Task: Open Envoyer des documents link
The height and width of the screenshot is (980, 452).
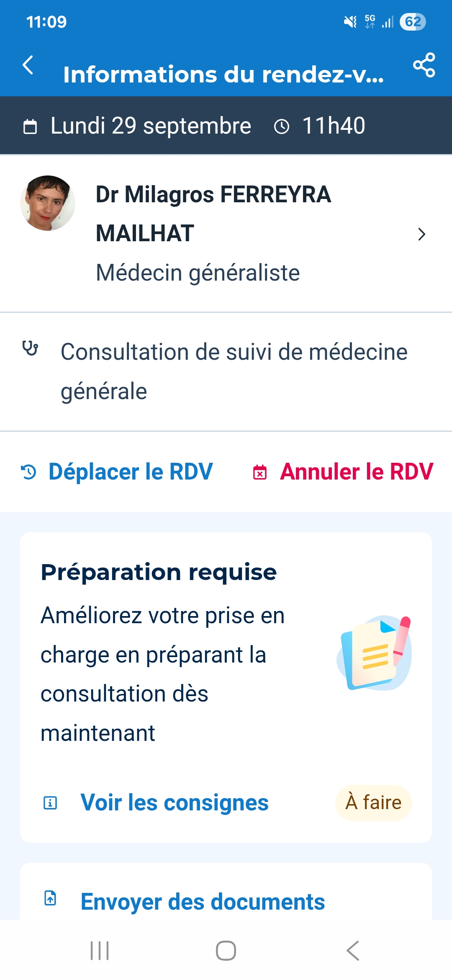Action: tap(203, 902)
